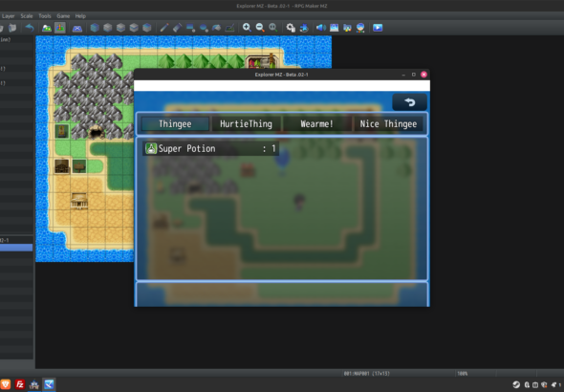Viewport: 564px width, 392px height.
Task: Click the 100% zoom status text
Action: click(x=463, y=374)
